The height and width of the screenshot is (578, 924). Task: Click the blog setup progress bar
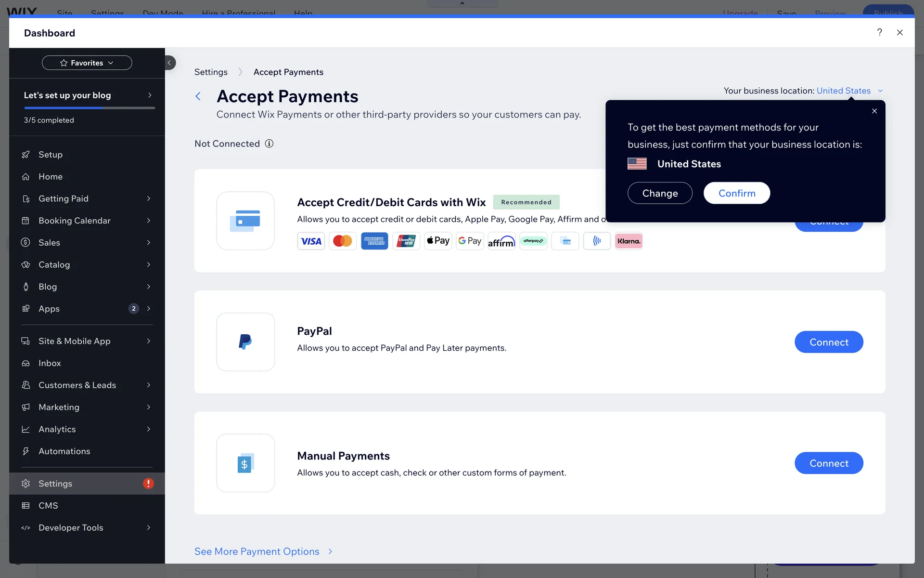[x=89, y=108]
